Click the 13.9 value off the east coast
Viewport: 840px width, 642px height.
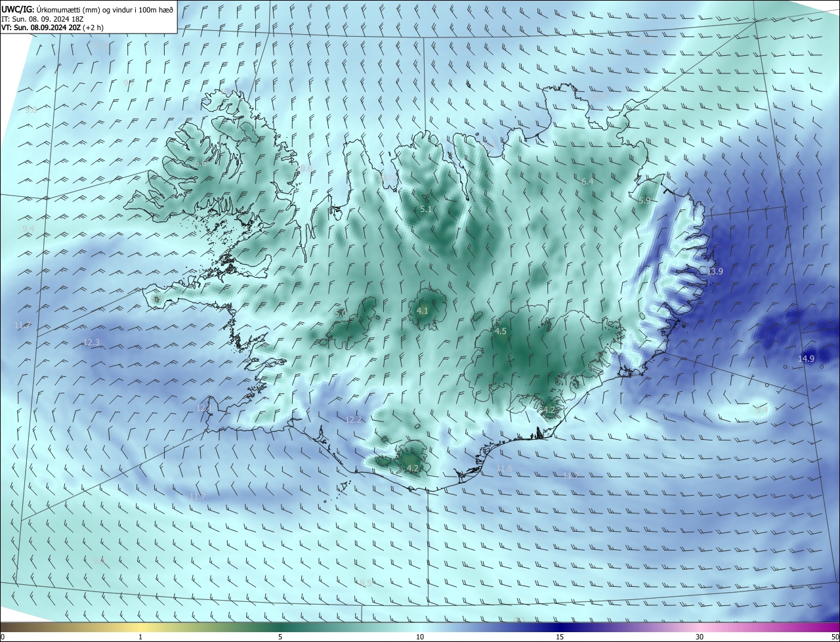point(715,272)
